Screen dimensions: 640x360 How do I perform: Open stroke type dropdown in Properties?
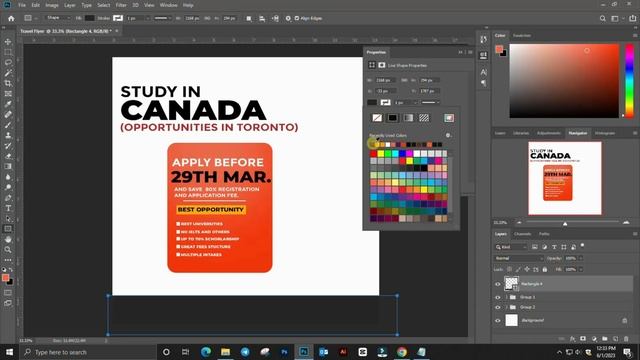(x=431, y=102)
